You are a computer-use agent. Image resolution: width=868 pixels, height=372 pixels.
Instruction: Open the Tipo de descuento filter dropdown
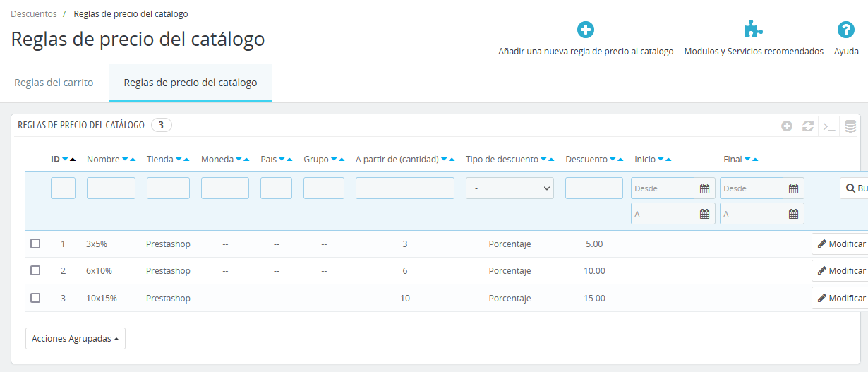pyautogui.click(x=510, y=188)
